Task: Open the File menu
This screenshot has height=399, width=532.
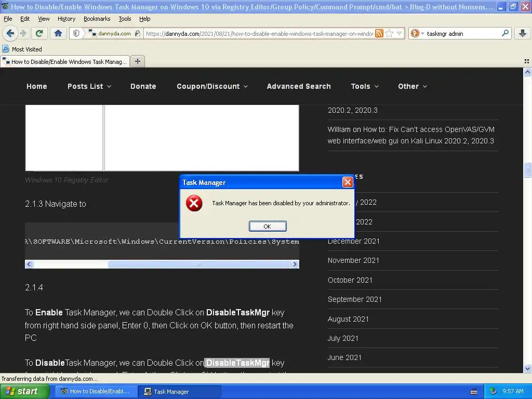Action: (x=8, y=19)
